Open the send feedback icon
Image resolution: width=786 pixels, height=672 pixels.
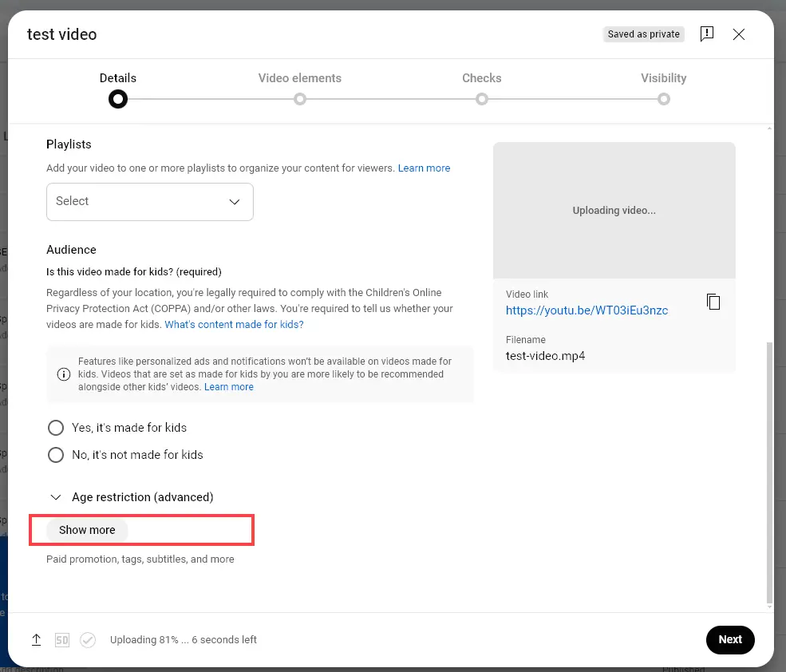pyautogui.click(x=706, y=34)
